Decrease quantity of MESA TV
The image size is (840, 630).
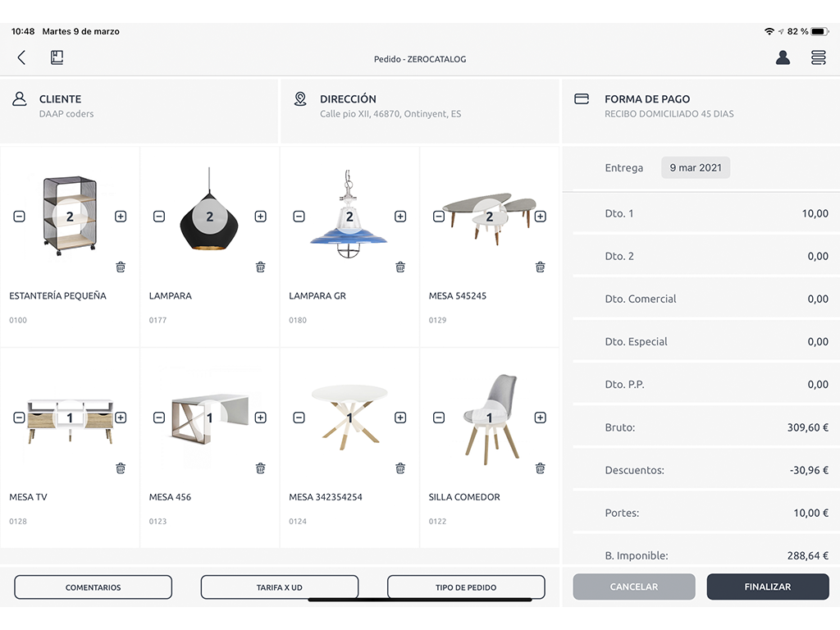(x=20, y=418)
